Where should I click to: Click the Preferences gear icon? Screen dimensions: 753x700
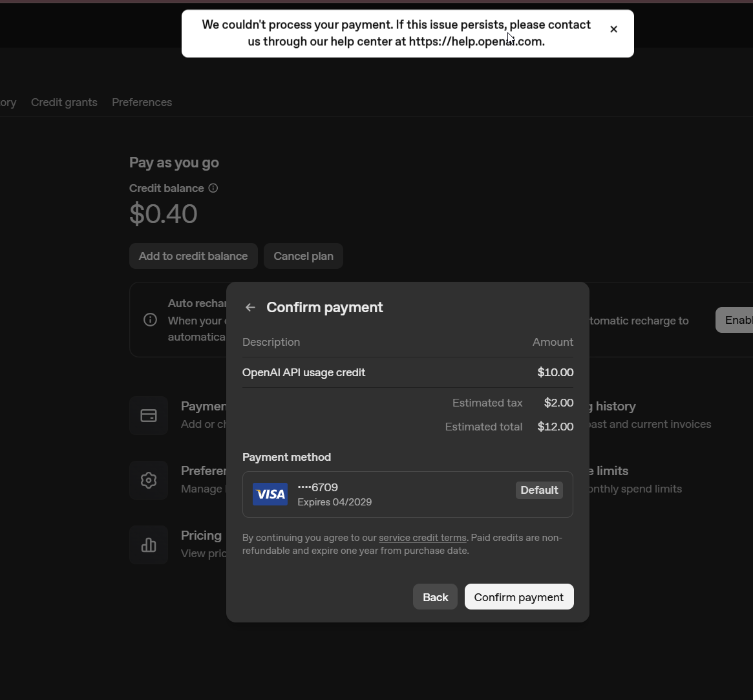(x=149, y=480)
